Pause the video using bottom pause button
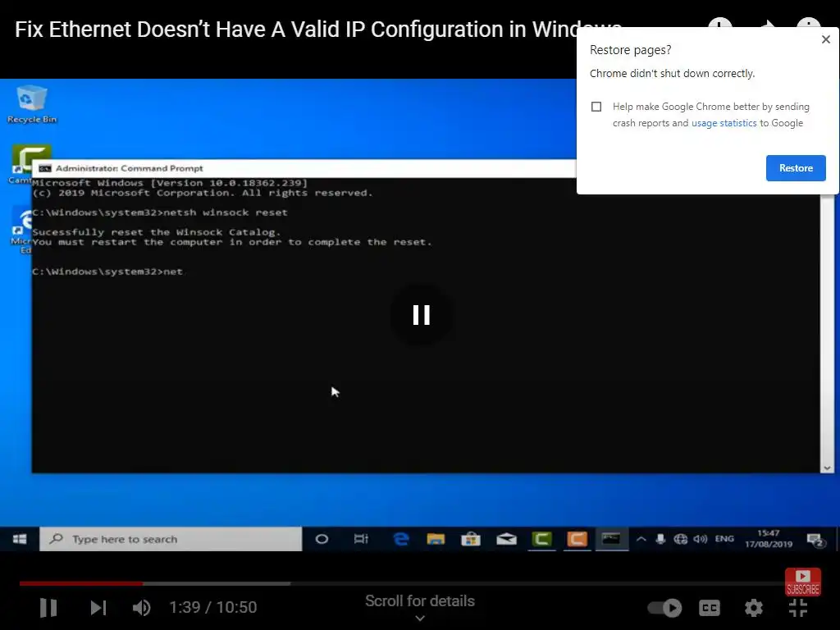Image resolution: width=840 pixels, height=630 pixels. point(48,608)
